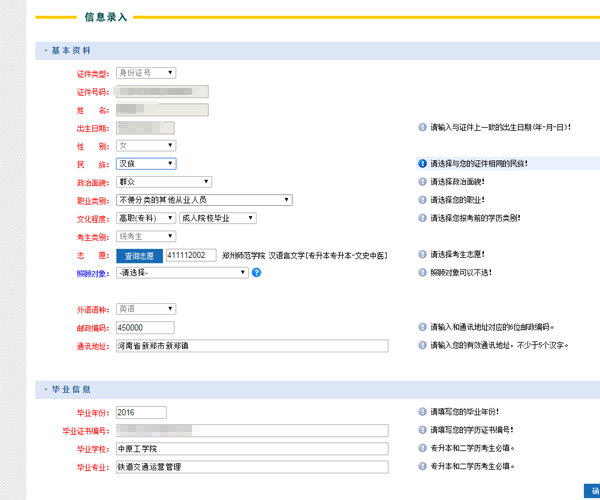Open the 民族 dropdown showing 汉族
Screen dimensions: 600x500
pos(146,164)
